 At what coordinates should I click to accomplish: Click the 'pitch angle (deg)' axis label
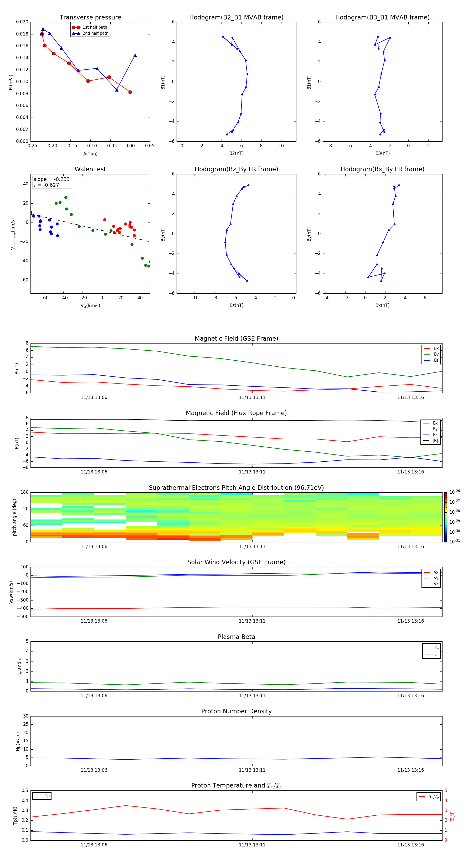(x=14, y=517)
